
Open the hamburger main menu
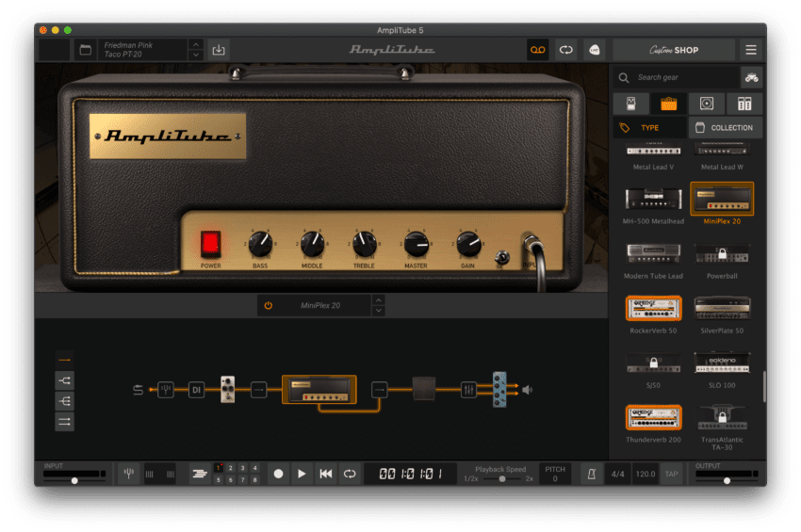(x=751, y=50)
